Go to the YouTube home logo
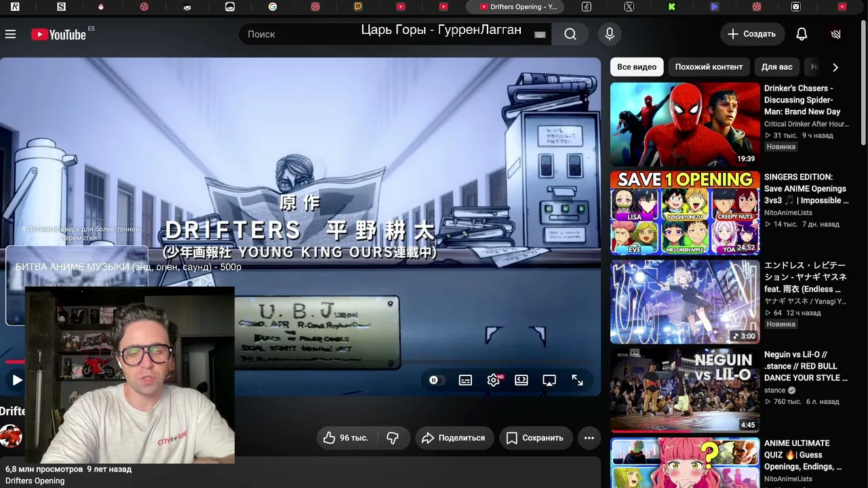868x488 pixels. pyautogui.click(x=59, y=34)
